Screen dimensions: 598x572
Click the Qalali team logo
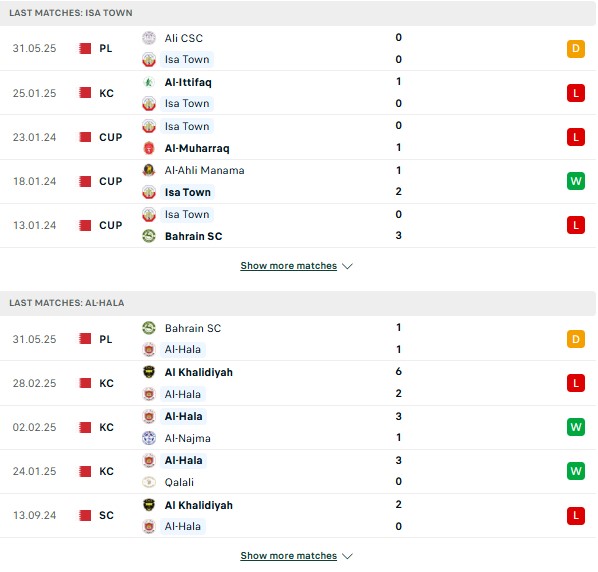[149, 482]
